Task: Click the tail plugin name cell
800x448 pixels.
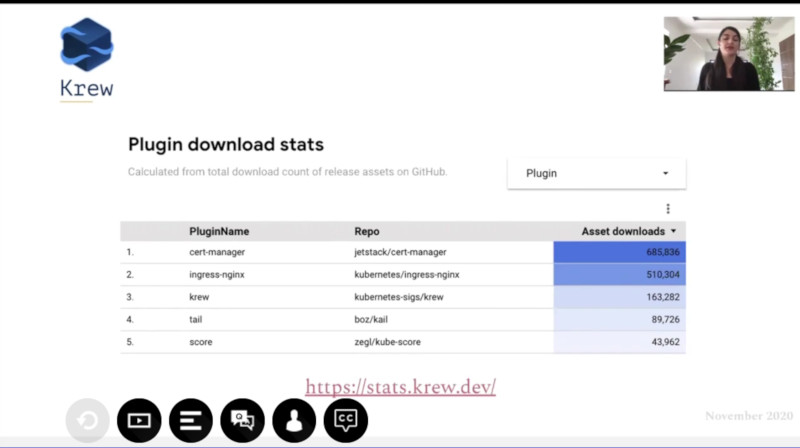Action: 195,319
